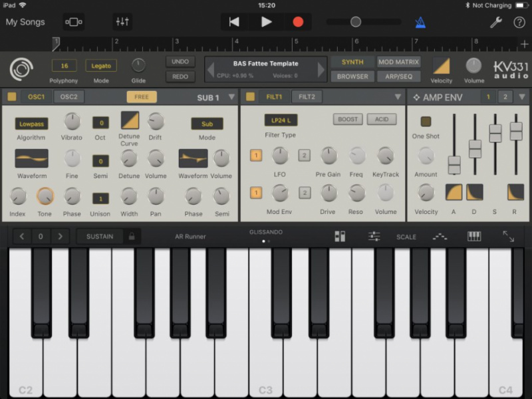
Task: Open the track view icon in the toolbar
Action: point(73,21)
